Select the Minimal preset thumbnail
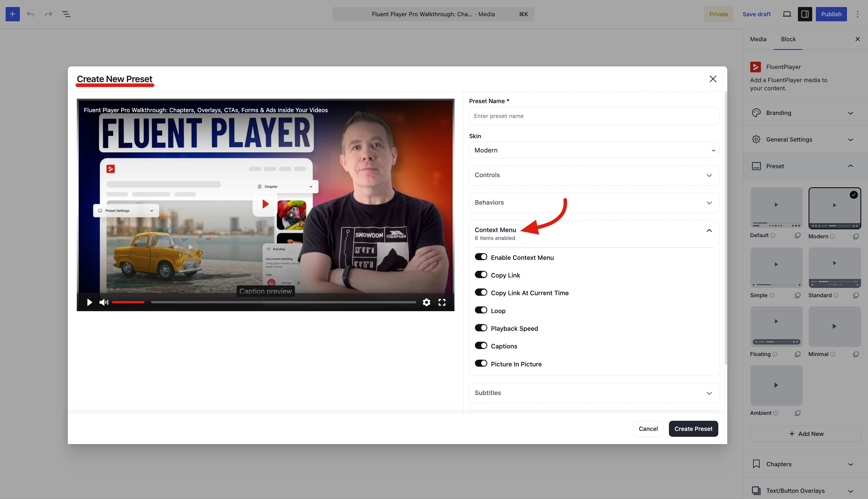This screenshot has width=868, height=499. tap(834, 326)
